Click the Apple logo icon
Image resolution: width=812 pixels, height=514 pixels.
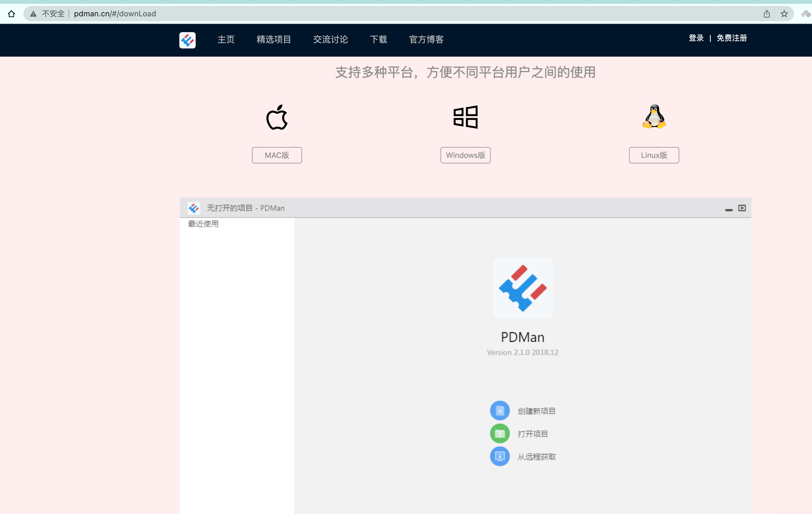click(277, 117)
